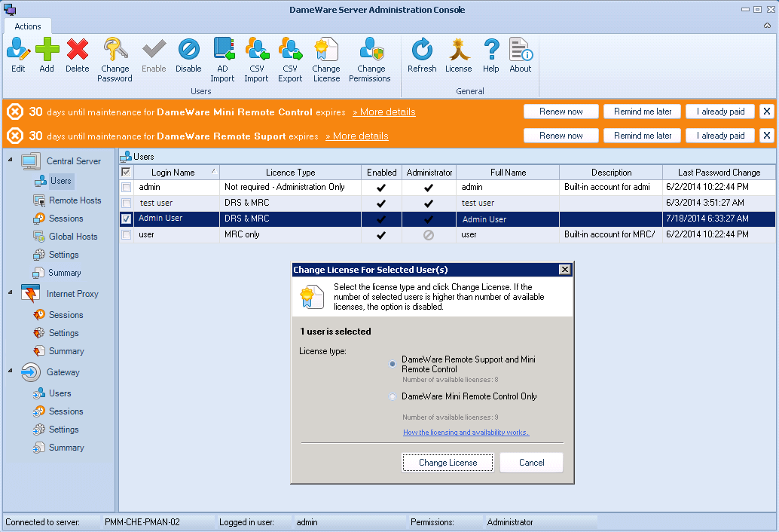This screenshot has width=779, height=532.
Task: Open the License ribbon item
Action: coord(459,55)
